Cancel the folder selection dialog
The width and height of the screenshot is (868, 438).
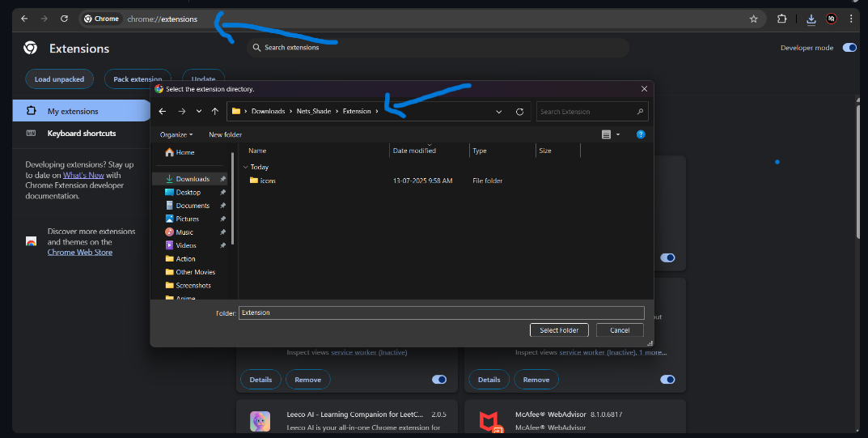point(620,330)
